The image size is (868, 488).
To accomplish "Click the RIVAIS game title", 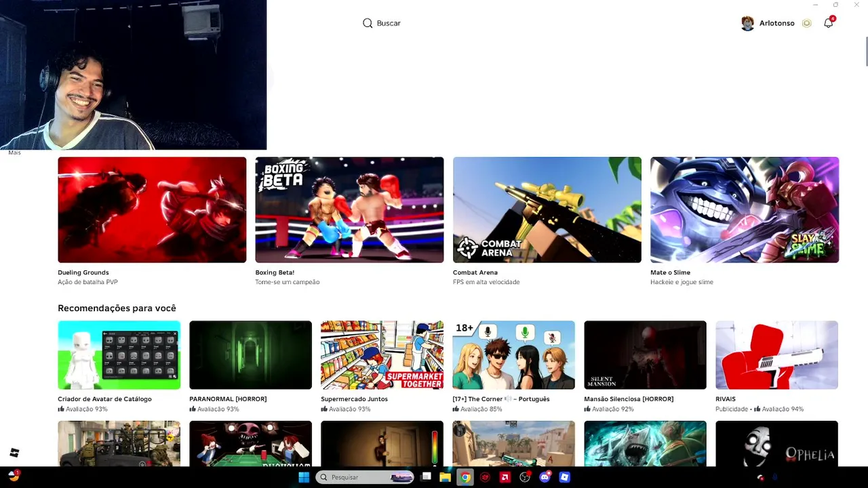I will [x=726, y=399].
